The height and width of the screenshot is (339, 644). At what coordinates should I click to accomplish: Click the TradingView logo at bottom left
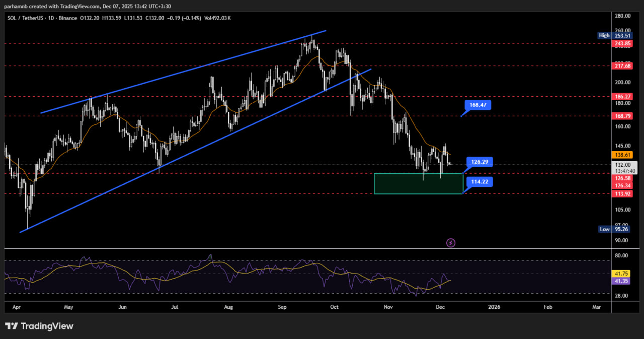click(x=39, y=326)
